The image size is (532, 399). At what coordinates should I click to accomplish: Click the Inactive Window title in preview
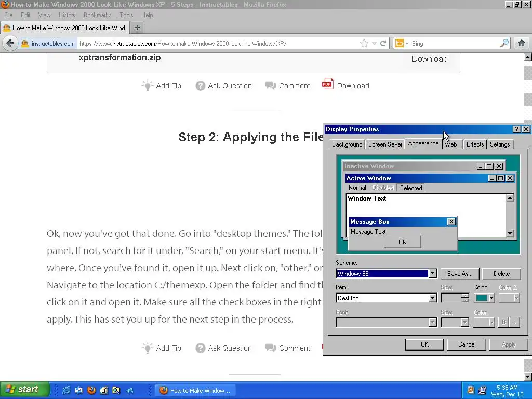369,166
